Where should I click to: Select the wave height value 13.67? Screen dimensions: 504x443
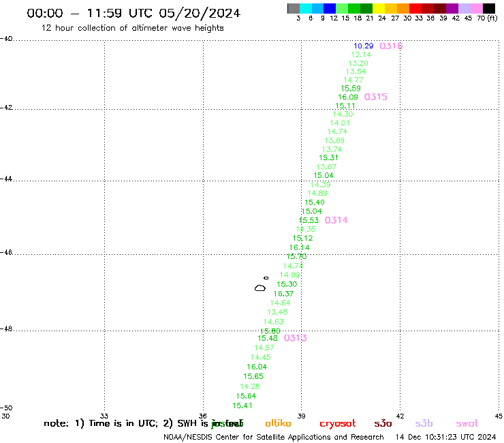coord(326,167)
